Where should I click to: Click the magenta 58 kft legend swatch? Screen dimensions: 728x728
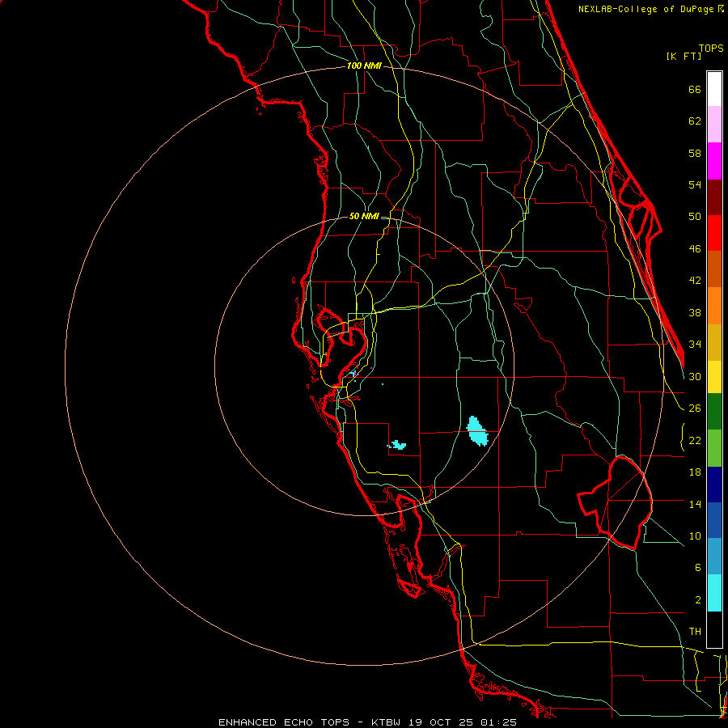tap(714, 160)
